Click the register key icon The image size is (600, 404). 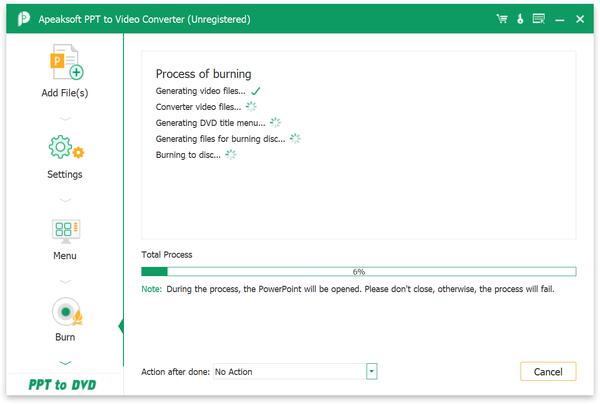[x=520, y=19]
